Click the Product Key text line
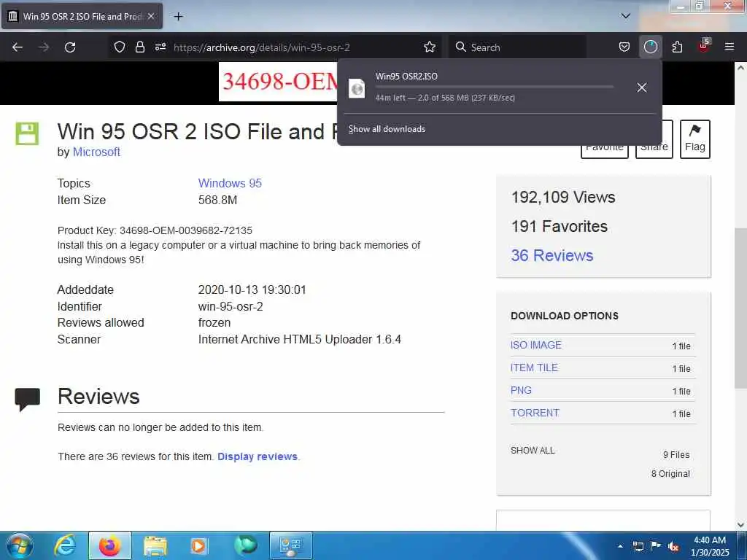Viewport: 747px width, 560px height. 155,230
